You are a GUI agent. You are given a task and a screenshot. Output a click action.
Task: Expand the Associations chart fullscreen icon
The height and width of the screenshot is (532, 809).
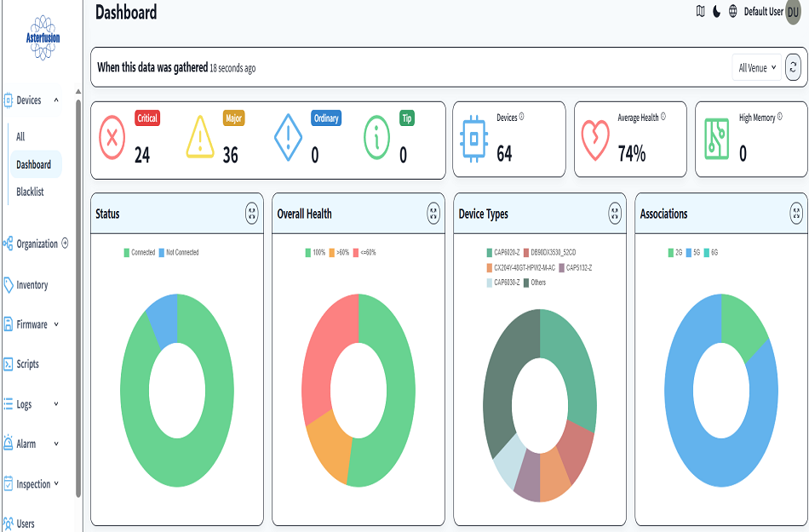click(796, 214)
